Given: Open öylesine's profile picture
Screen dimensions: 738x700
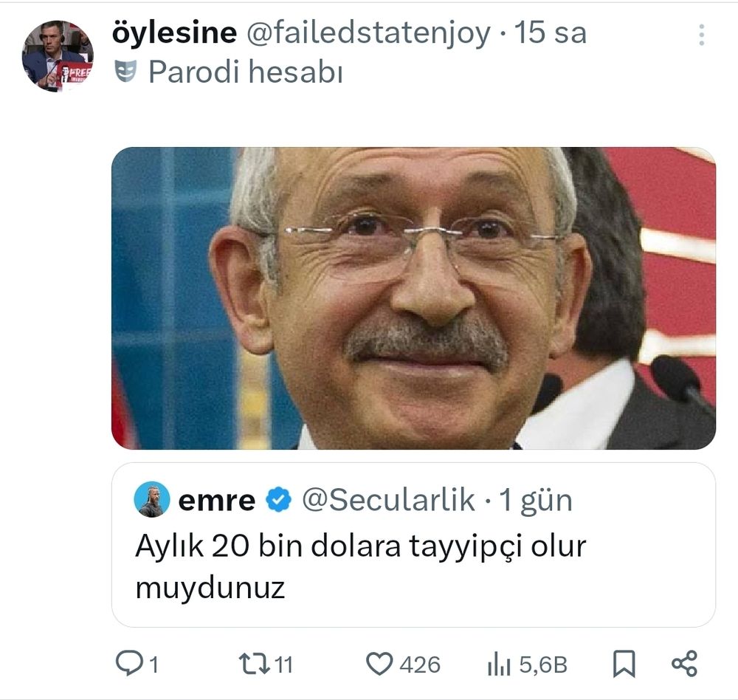Looking at the screenshot, I should pos(58,56).
